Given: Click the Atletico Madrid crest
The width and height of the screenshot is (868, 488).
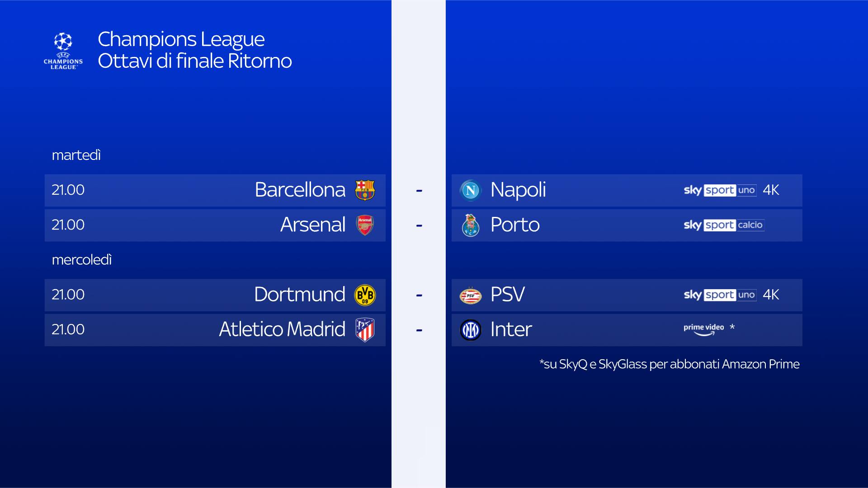Looking at the screenshot, I should [x=365, y=330].
